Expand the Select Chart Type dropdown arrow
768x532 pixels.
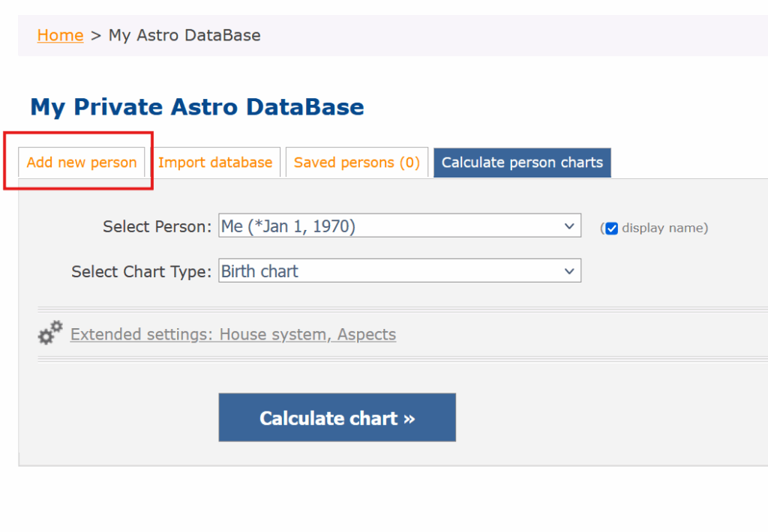pyautogui.click(x=568, y=271)
